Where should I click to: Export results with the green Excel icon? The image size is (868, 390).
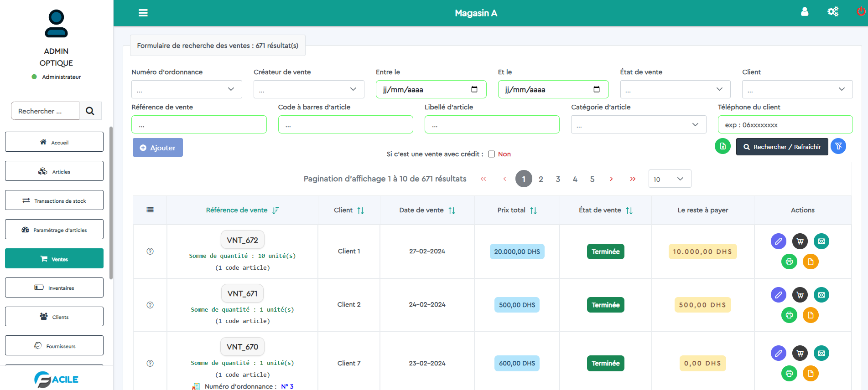pos(722,146)
